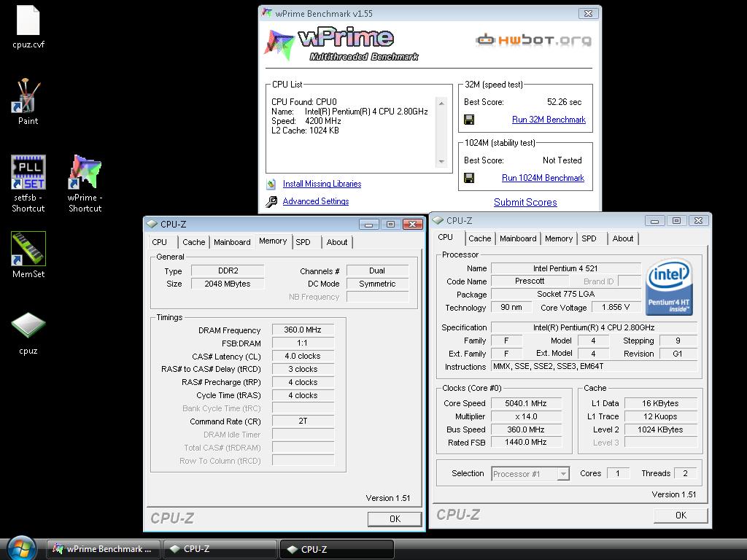
Task: Click the Submit Scores link
Action: (525, 203)
